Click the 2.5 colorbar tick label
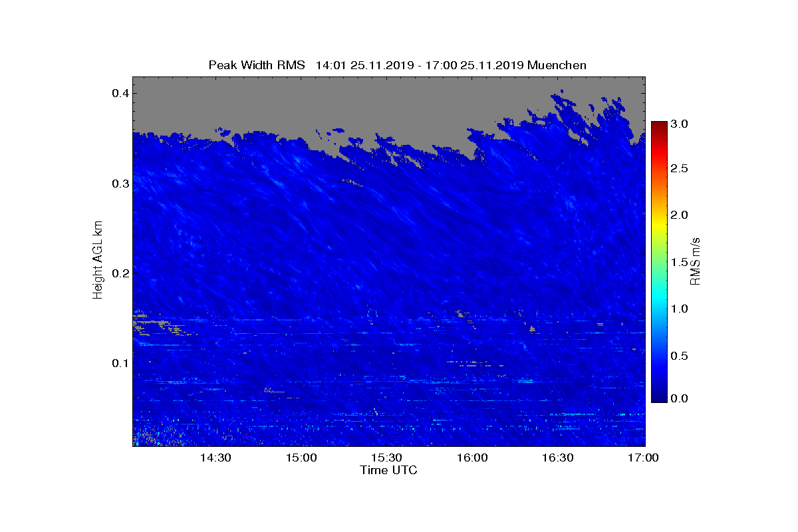The height and width of the screenshot is (532, 798). coord(680,168)
